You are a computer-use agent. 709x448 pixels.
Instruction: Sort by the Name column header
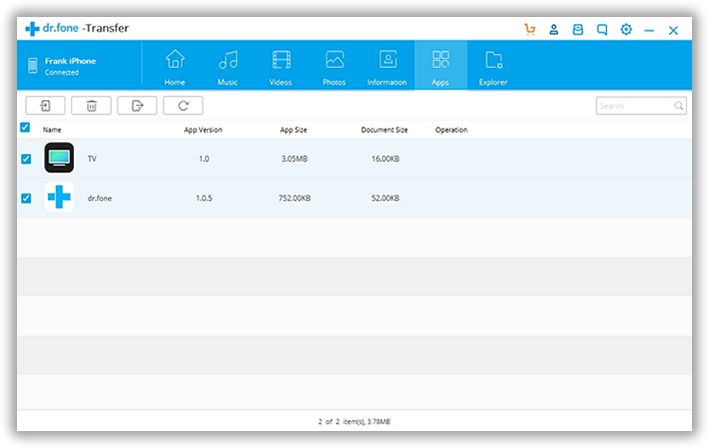[52, 130]
